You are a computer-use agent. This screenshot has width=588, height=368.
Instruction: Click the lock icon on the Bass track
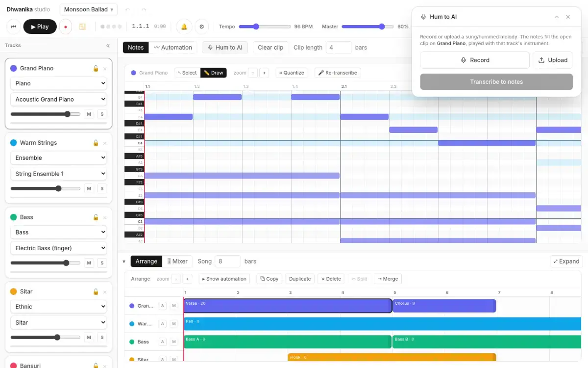pyautogui.click(x=96, y=217)
